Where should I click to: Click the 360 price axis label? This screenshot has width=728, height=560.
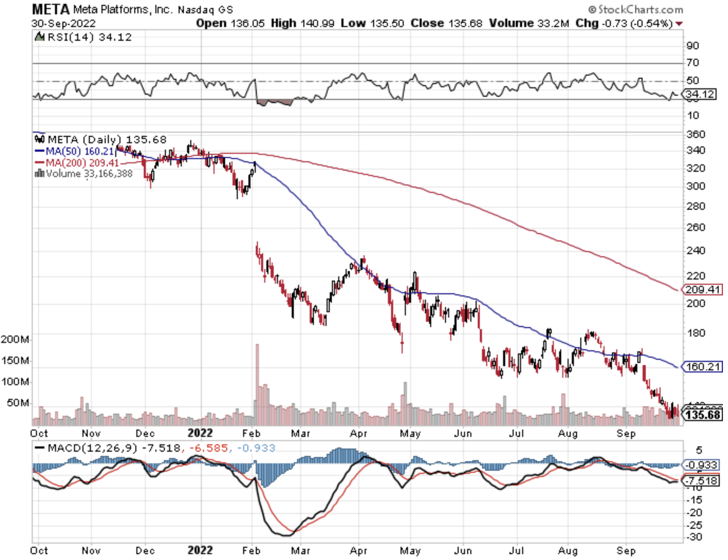click(x=696, y=134)
